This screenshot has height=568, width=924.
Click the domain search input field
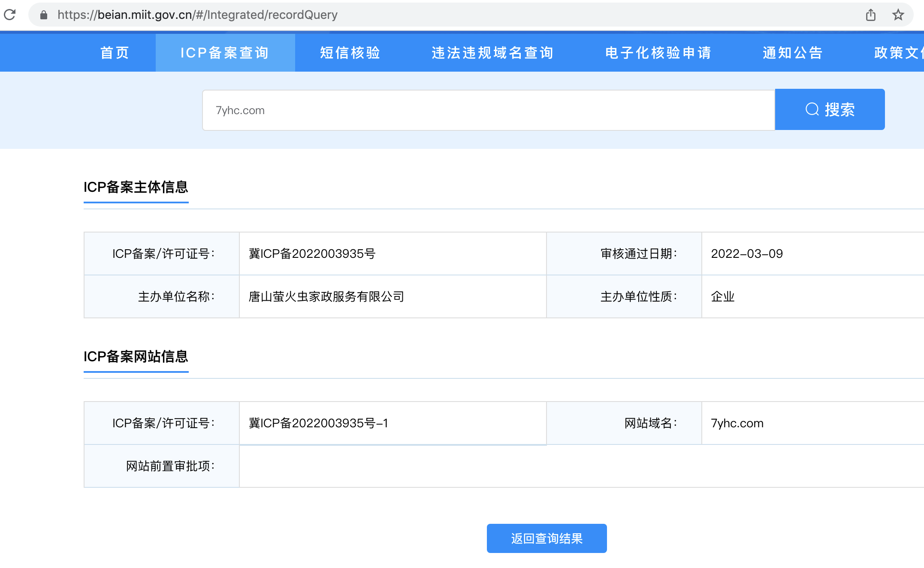coord(488,110)
